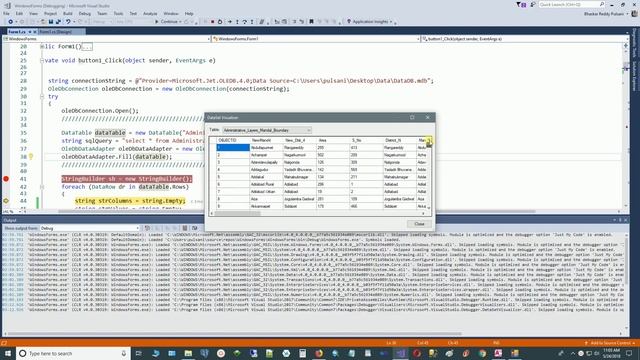Click the Save icon in toolbar

(51, 22)
